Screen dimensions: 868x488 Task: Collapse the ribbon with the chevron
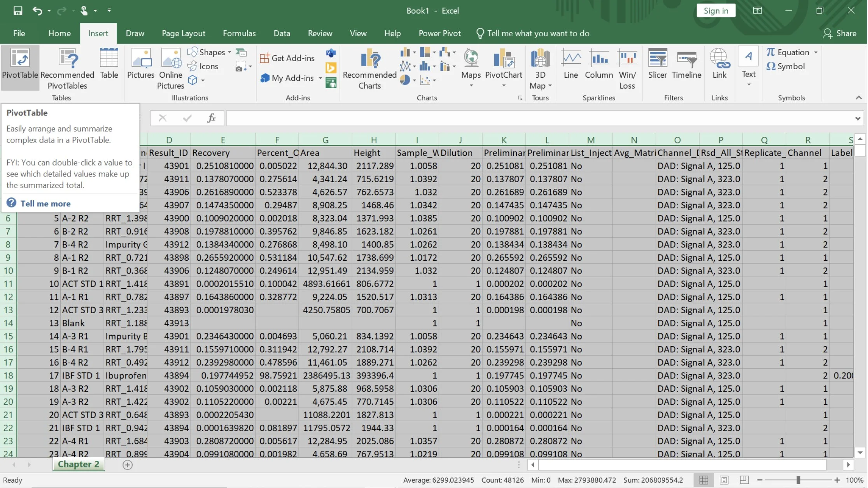[x=859, y=98]
